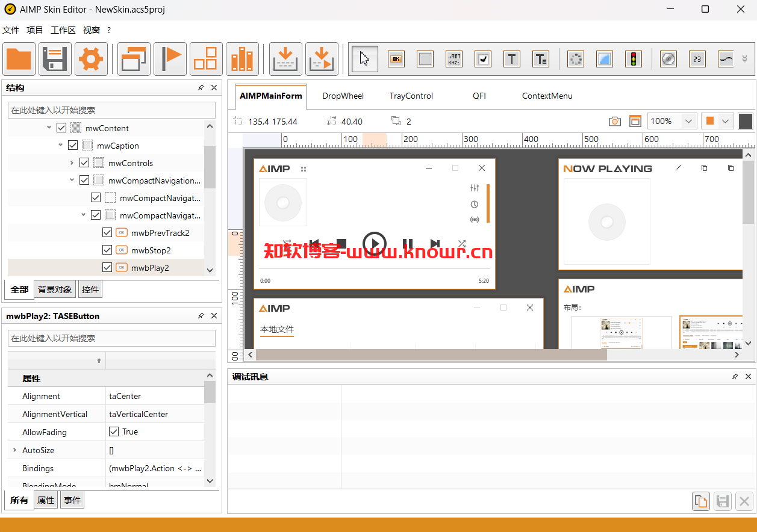
Task: Pin the 结构 panel
Action: (201, 88)
